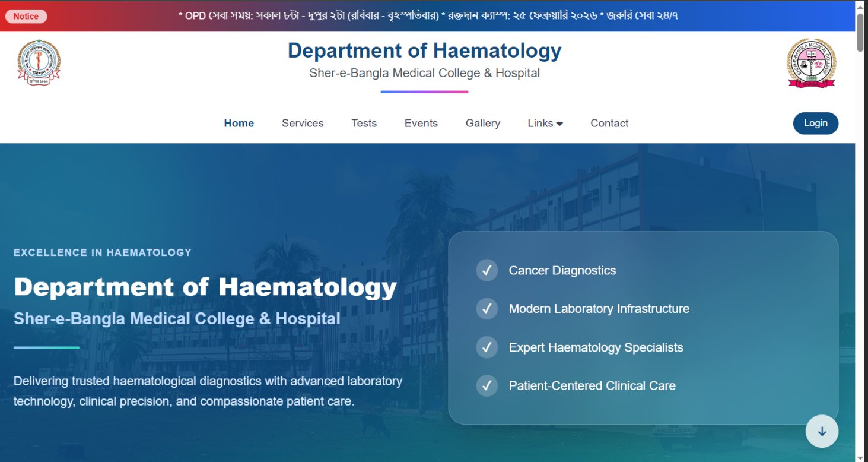Open the Services page
The image size is (868, 462).
(303, 123)
